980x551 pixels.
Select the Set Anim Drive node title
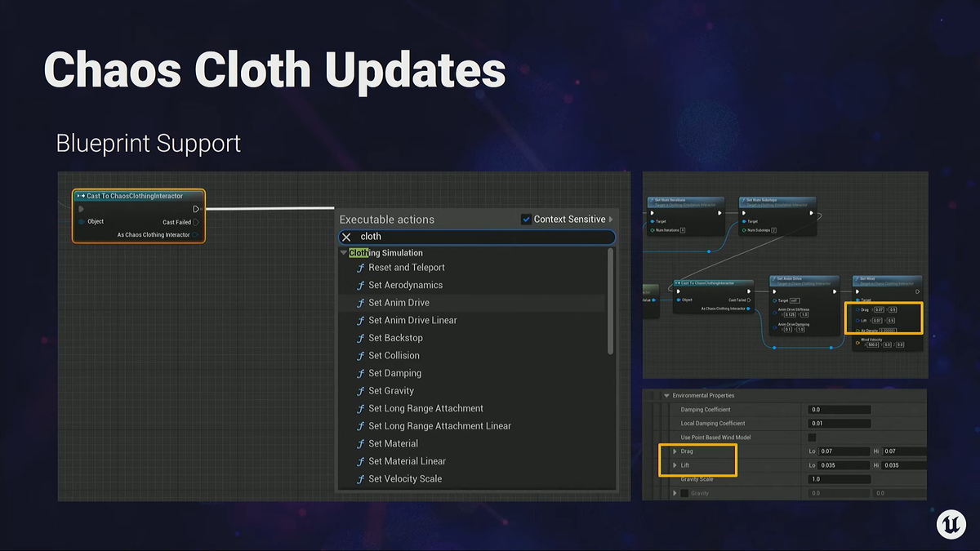pyautogui.click(x=789, y=278)
